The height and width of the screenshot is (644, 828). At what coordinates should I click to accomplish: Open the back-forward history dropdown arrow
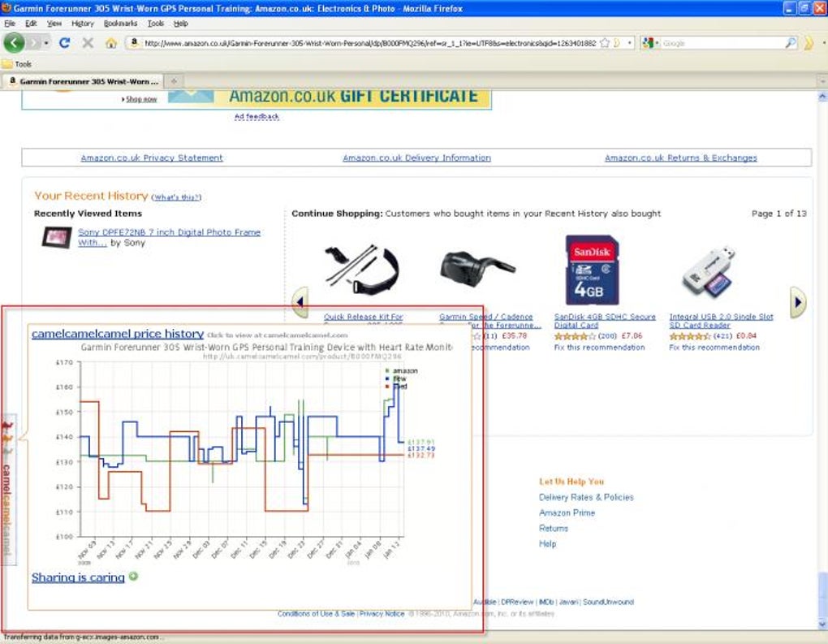pos(46,43)
